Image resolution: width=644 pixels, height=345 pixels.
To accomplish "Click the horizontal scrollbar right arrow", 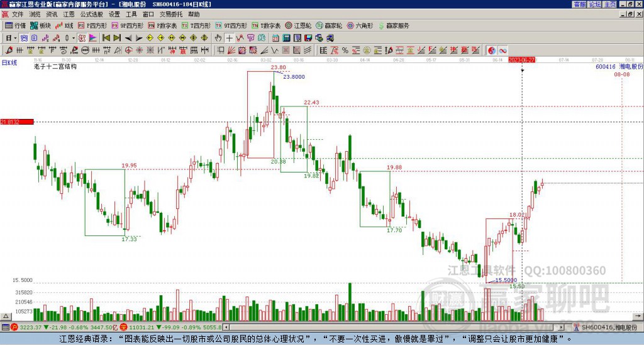I will [x=562, y=327].
